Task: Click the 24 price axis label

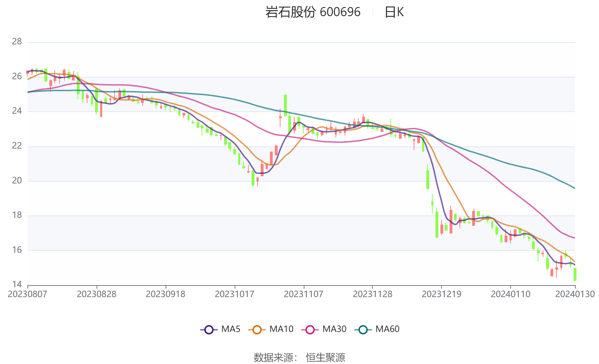Action: pos(17,111)
